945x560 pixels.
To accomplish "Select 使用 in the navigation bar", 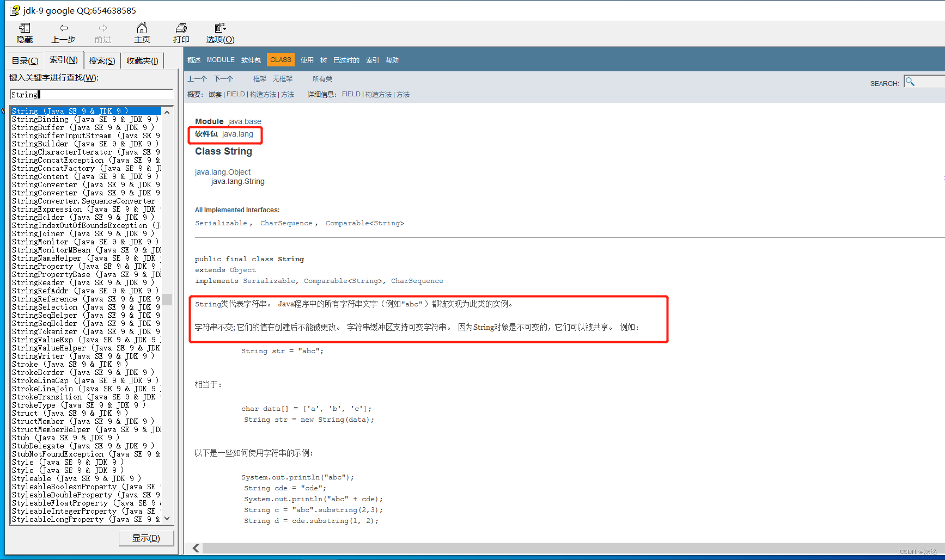I will [307, 60].
